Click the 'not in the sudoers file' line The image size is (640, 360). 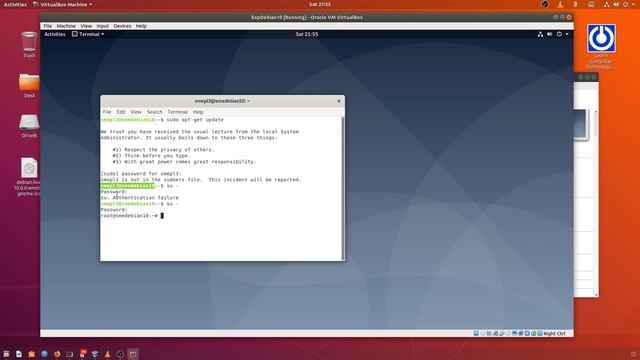click(201, 180)
